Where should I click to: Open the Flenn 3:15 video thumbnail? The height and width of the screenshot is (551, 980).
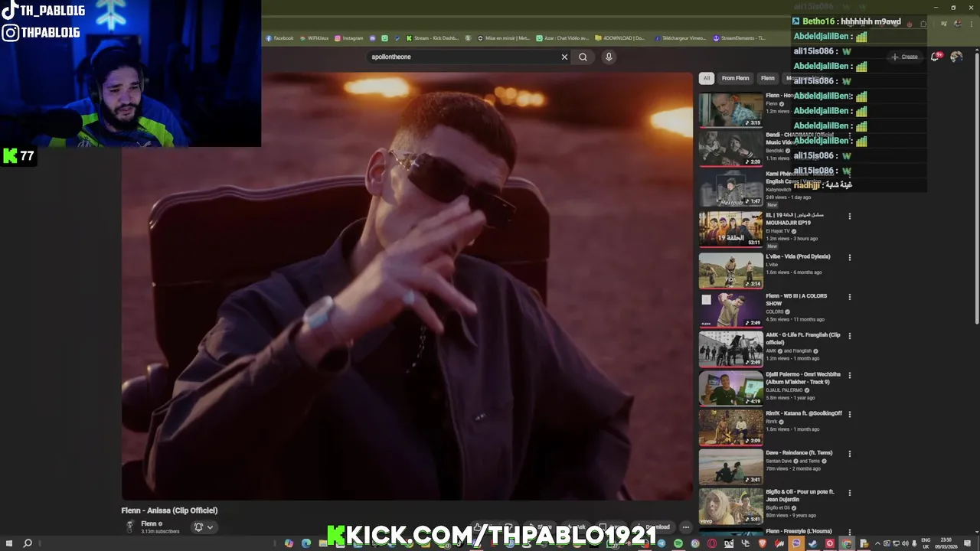click(x=730, y=109)
